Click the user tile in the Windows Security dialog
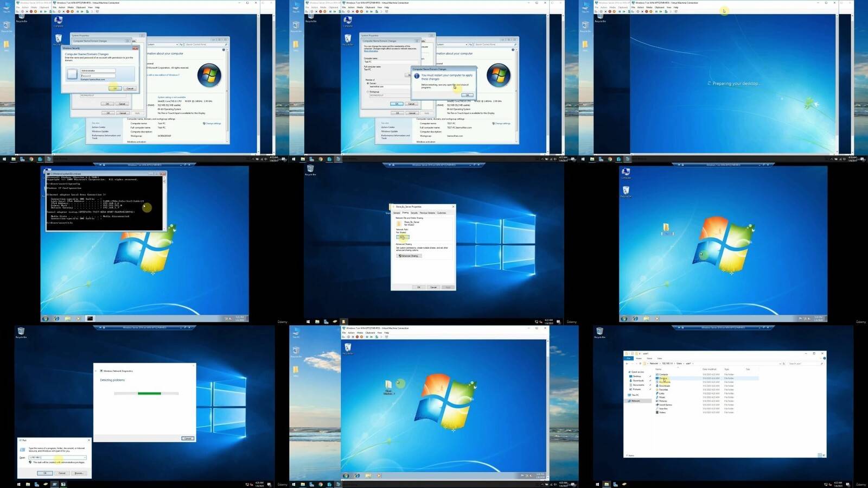The width and height of the screenshot is (868, 488). tap(72, 75)
